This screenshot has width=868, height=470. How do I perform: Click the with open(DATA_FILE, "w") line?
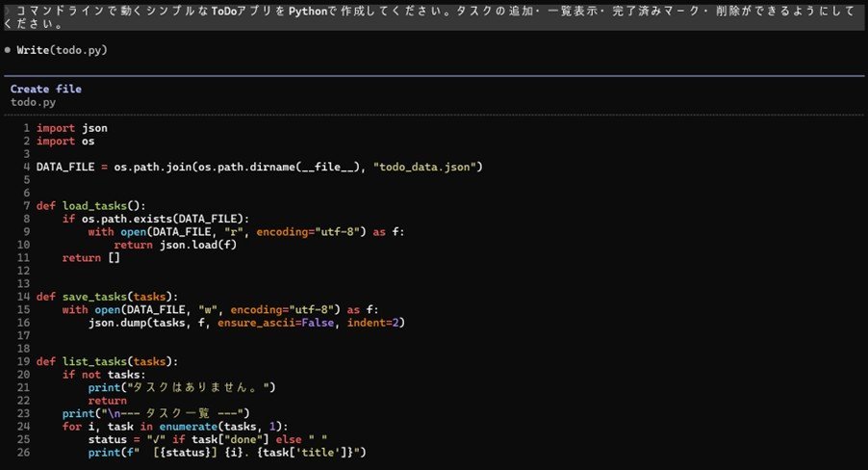click(x=220, y=309)
